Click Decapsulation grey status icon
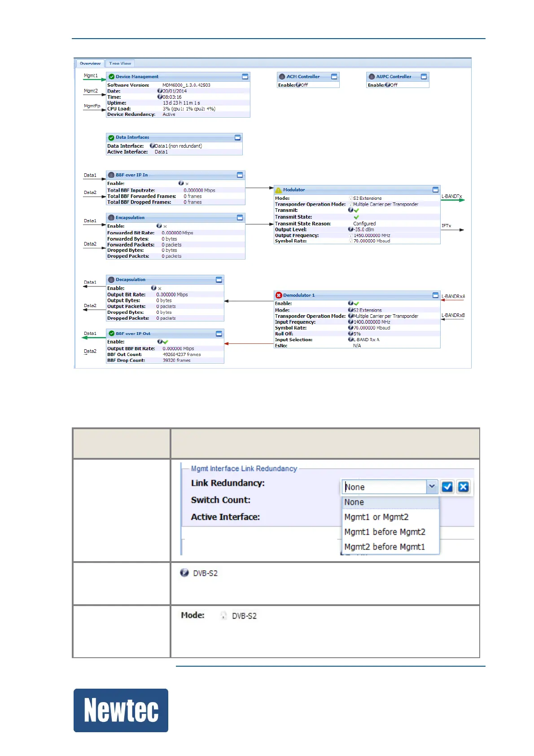This screenshot has height=756, width=534. [111, 280]
